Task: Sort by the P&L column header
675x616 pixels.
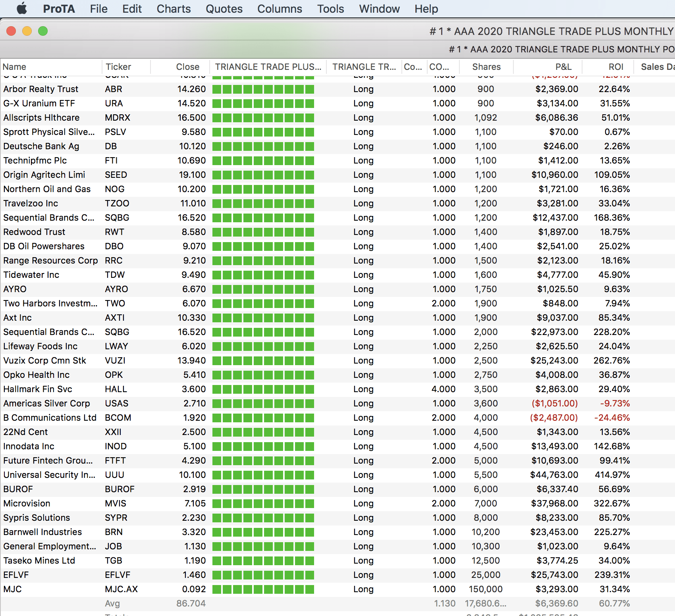Action: (548, 67)
